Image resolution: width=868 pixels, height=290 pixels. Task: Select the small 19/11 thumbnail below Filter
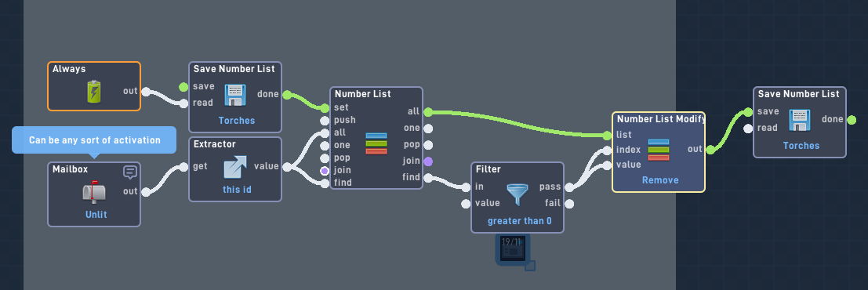point(513,249)
